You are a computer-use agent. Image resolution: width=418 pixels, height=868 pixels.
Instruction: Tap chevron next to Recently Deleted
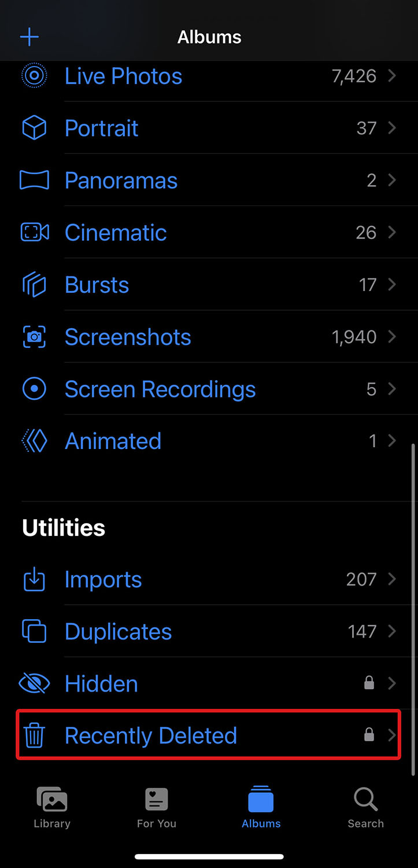pos(392,735)
